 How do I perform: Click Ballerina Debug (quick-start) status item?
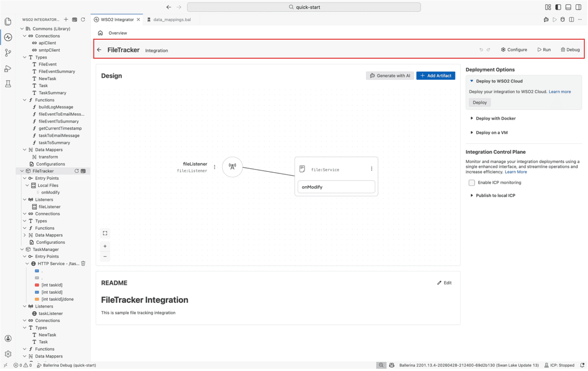click(x=67, y=365)
